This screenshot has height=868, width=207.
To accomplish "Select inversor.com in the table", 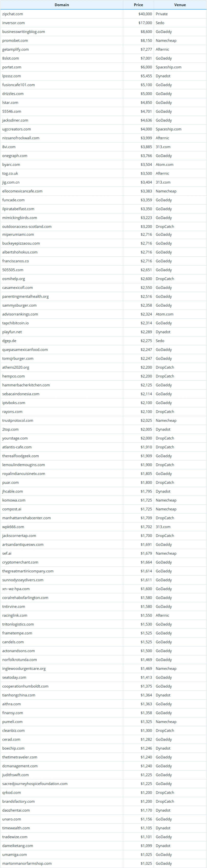I will pyautogui.click(x=13, y=22).
